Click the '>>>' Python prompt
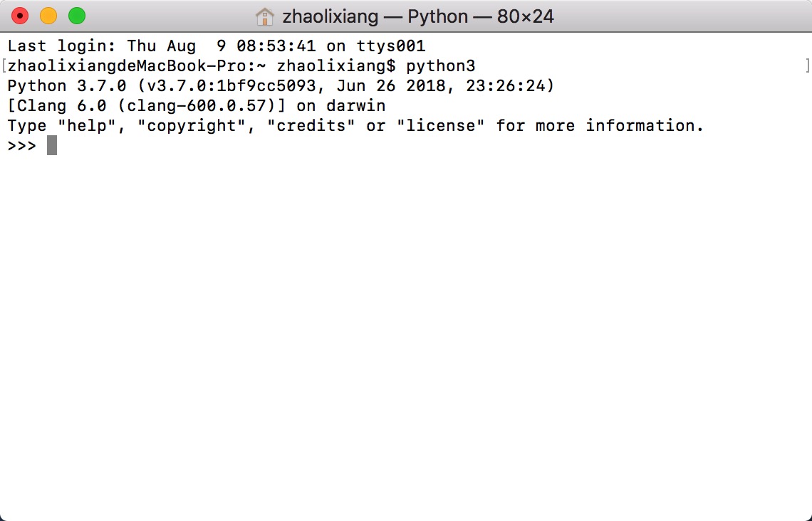 (x=22, y=145)
